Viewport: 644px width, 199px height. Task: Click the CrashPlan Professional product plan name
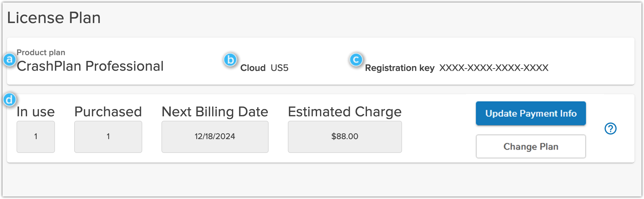90,66
